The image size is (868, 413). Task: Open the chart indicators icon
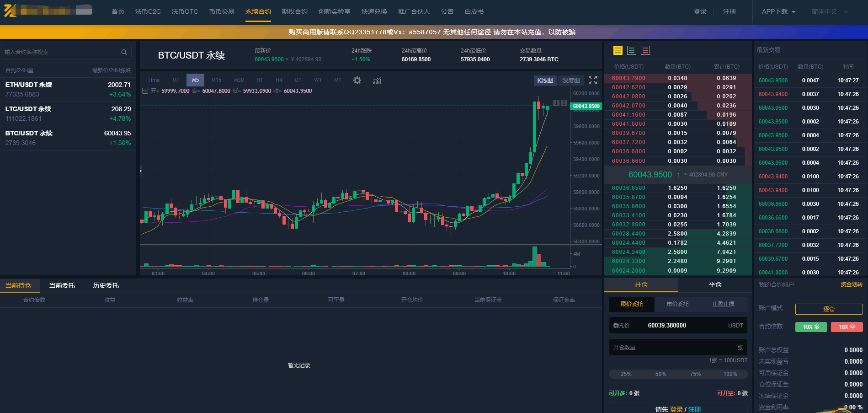tap(377, 80)
